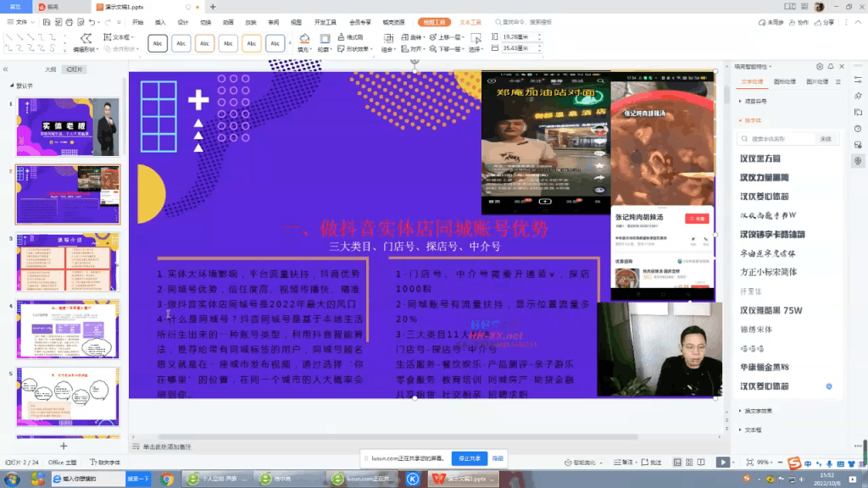The width and height of the screenshot is (868, 488).
Task: Collapse the ribbon with the top-right chevron
Action: pos(859,22)
